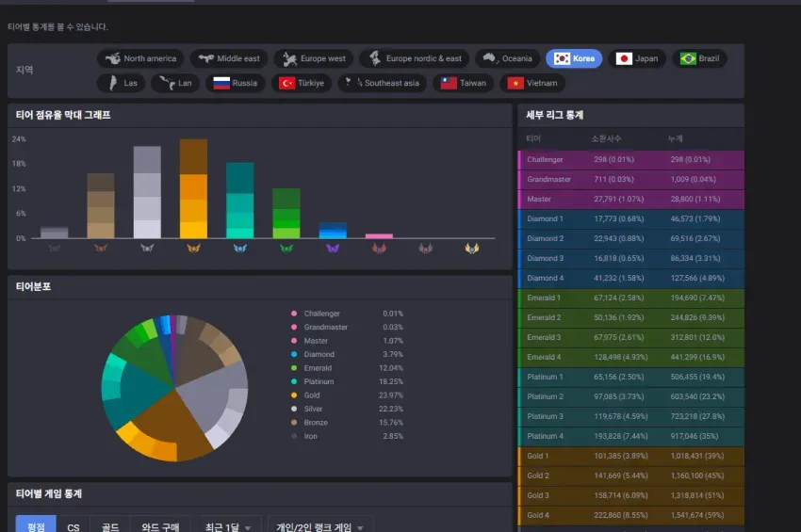The image size is (801, 532).
Task: Click the Japan flag icon
Action: [x=624, y=58]
